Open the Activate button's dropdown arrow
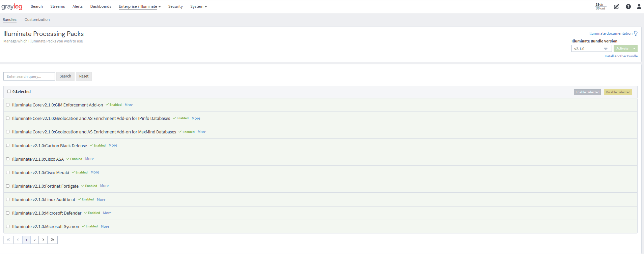Viewport: 644px width, 254px height. point(634,49)
